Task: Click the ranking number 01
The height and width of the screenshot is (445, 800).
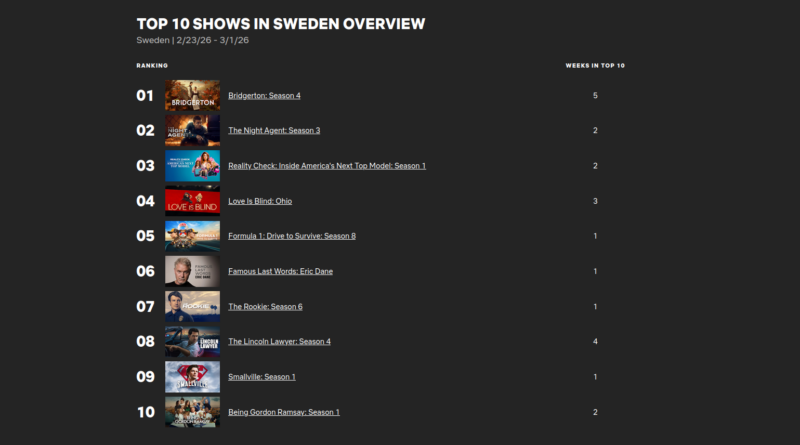Action: click(x=145, y=95)
